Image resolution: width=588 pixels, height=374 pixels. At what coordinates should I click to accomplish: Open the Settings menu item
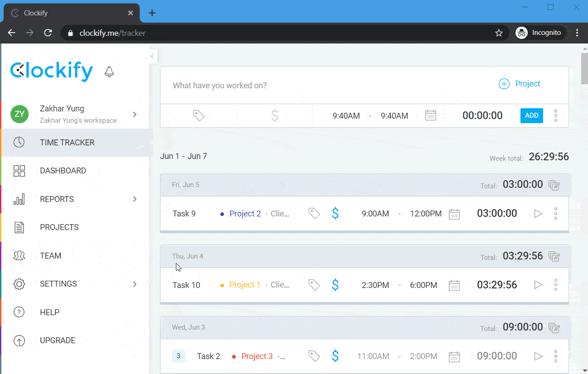(x=58, y=284)
